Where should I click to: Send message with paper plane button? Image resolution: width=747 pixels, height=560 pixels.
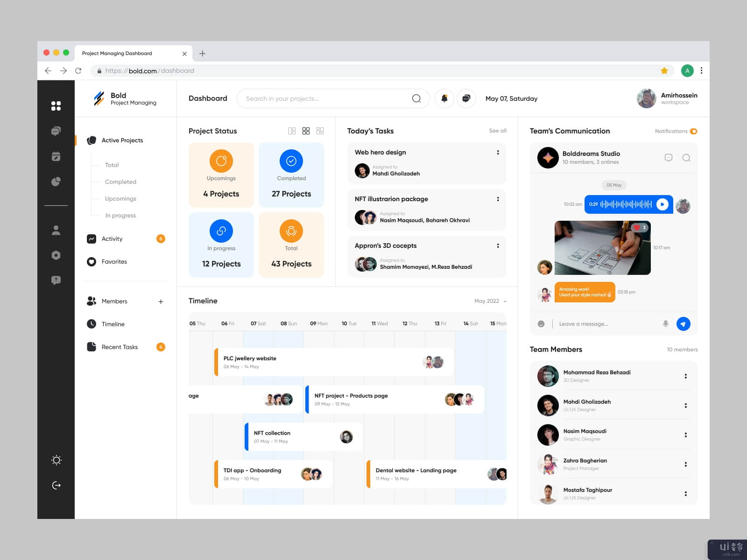(683, 324)
